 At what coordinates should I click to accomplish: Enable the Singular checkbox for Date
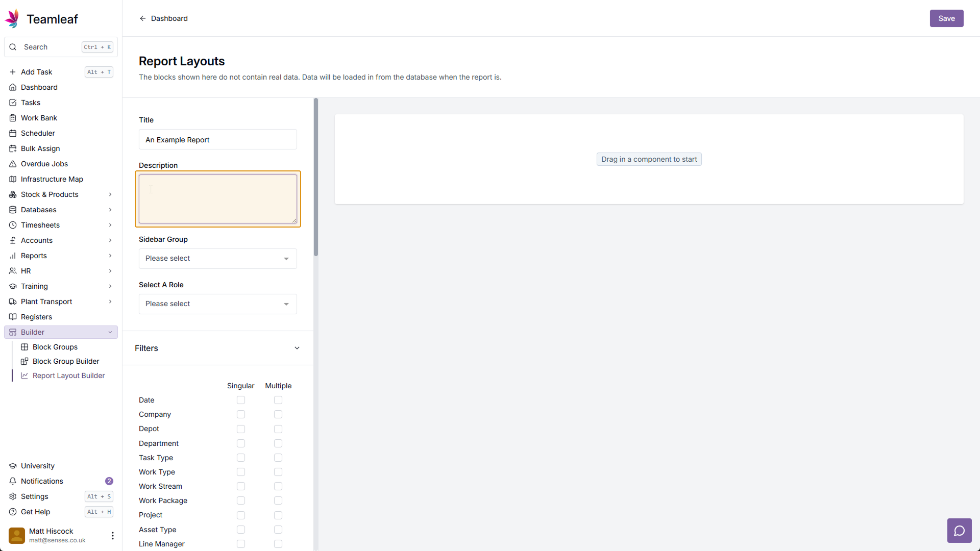[241, 400]
